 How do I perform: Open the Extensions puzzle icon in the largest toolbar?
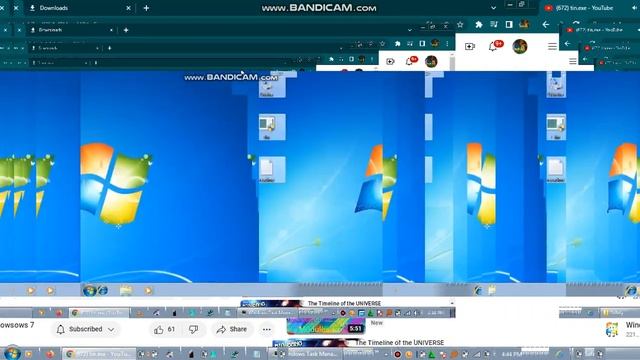tap(478, 24)
